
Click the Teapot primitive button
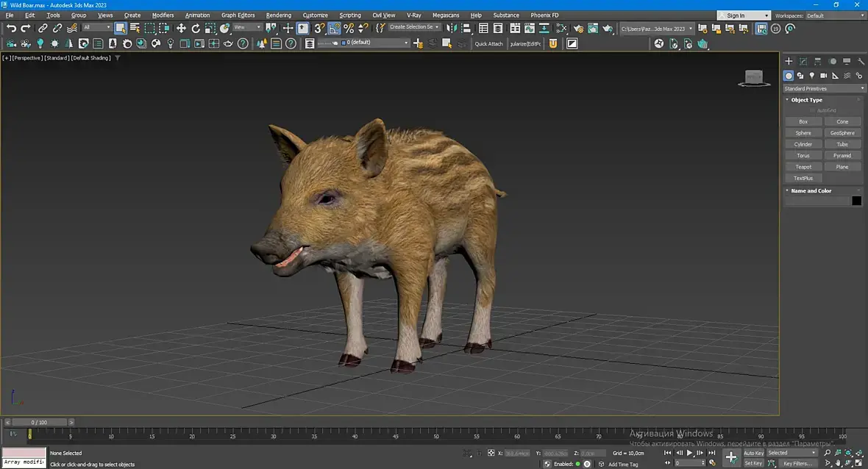pyautogui.click(x=803, y=167)
